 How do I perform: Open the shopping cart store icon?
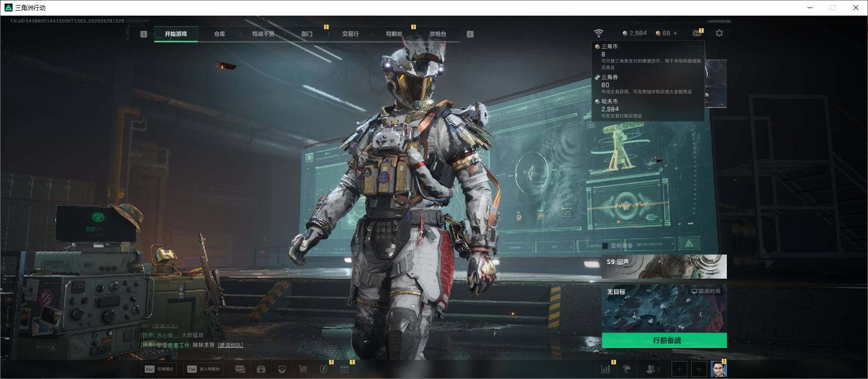click(x=302, y=369)
